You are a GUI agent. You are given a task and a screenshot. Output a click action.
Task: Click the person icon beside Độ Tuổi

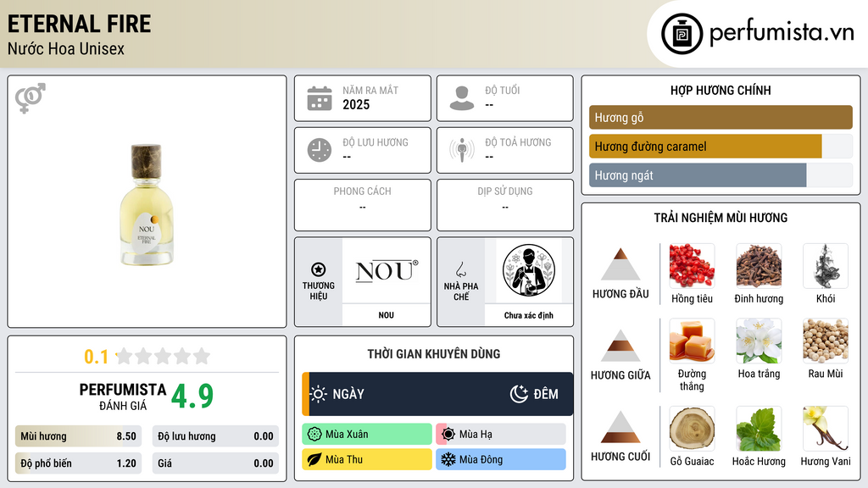tap(462, 98)
